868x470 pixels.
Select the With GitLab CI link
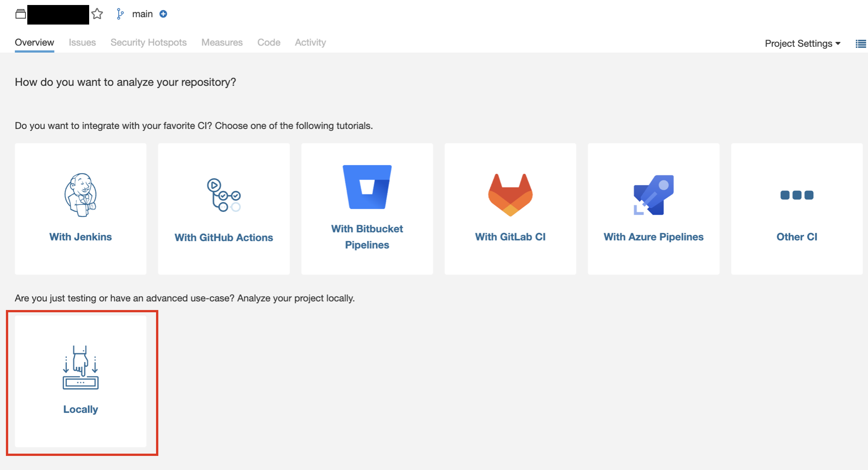(x=510, y=237)
